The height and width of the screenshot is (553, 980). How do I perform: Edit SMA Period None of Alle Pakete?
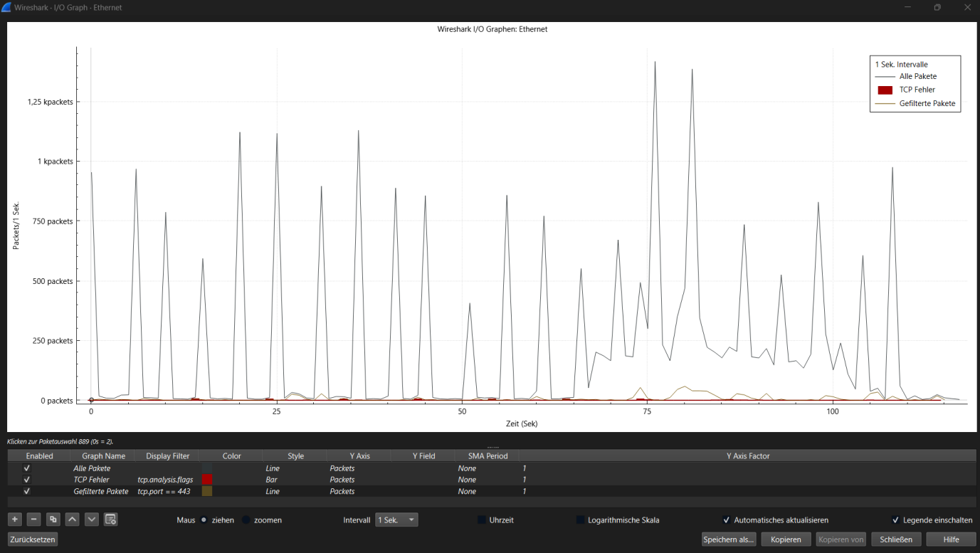488,468
